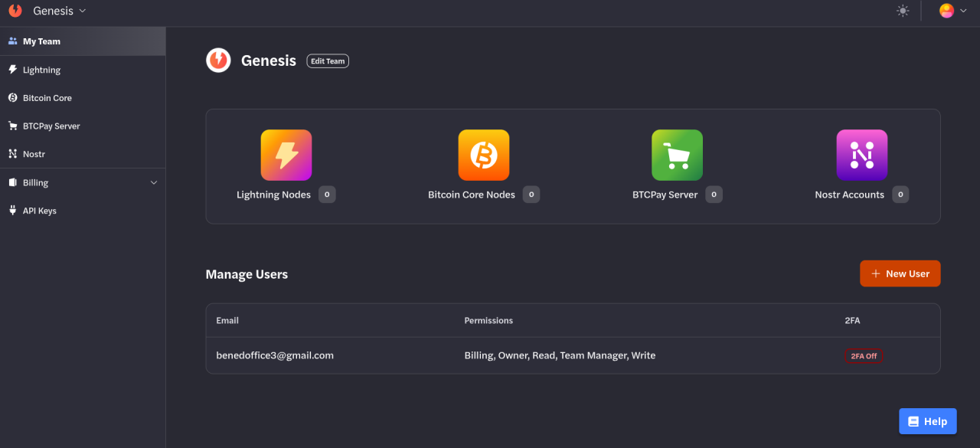Image resolution: width=980 pixels, height=448 pixels.
Task: Click the Bitcoin Core Nodes label
Action: pyautogui.click(x=472, y=195)
